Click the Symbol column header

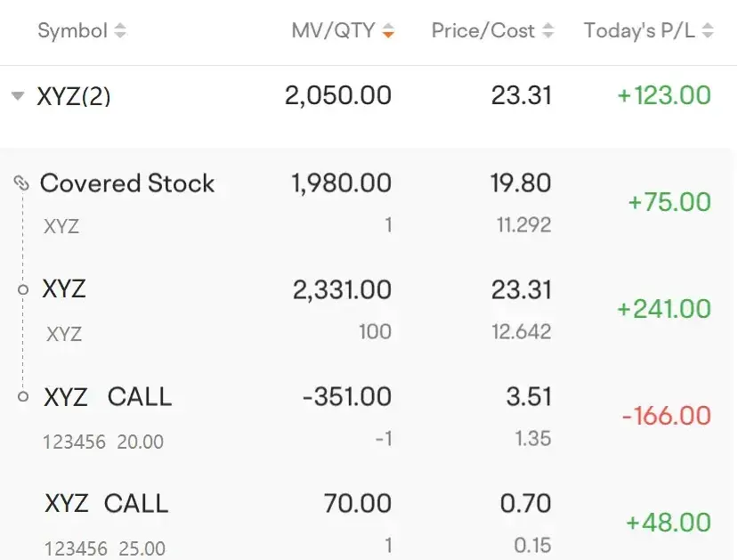72,31
